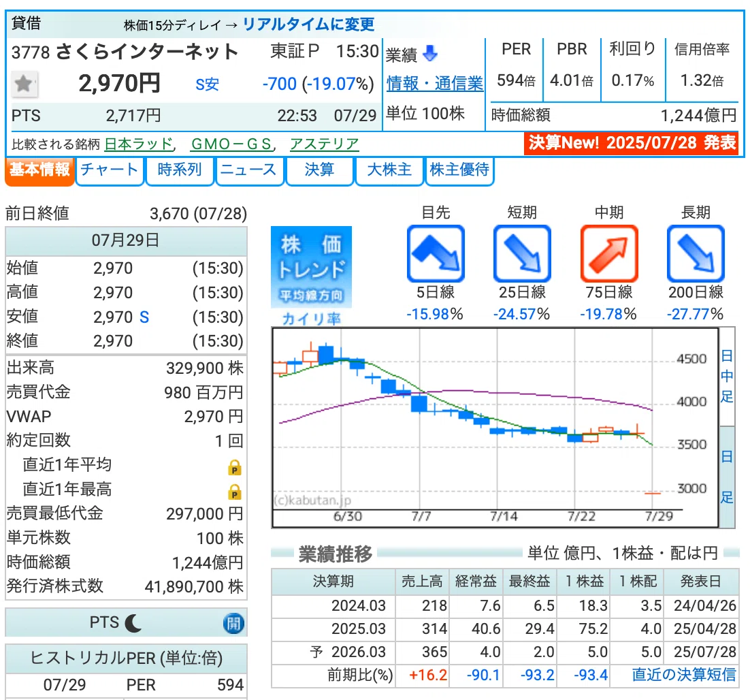Open compared stock GMO-GS
750x700 pixels.
(231, 144)
